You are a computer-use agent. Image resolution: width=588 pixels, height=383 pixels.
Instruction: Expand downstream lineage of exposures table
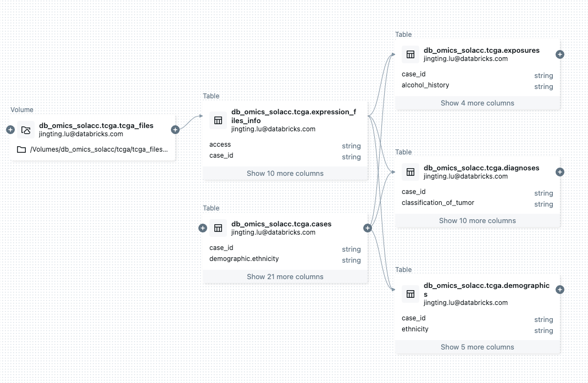(x=560, y=54)
